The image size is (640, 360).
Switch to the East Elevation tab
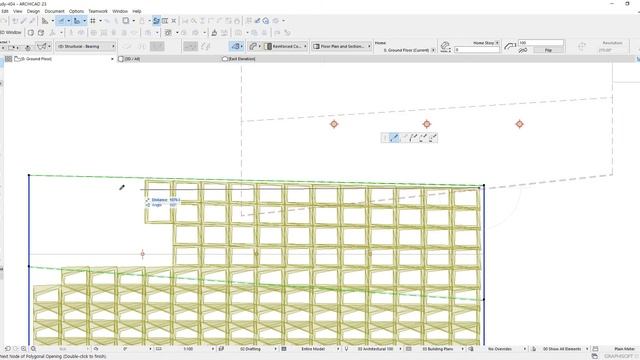click(x=241, y=59)
